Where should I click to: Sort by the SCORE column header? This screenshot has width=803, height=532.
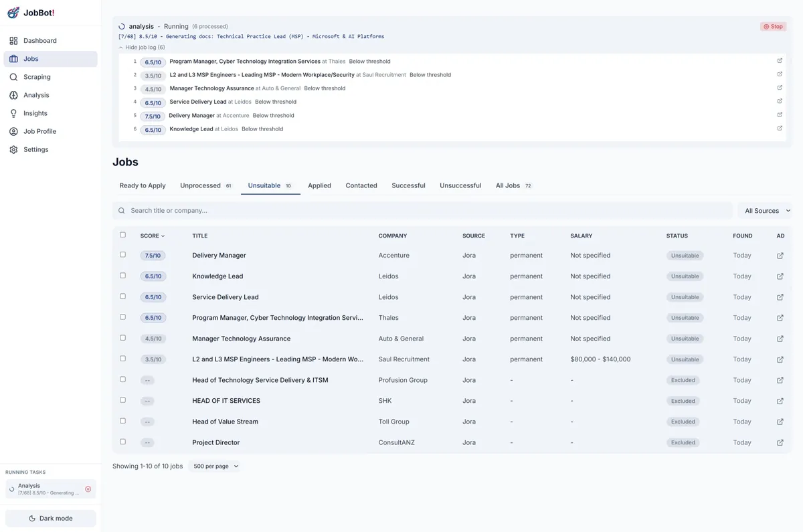coord(153,236)
